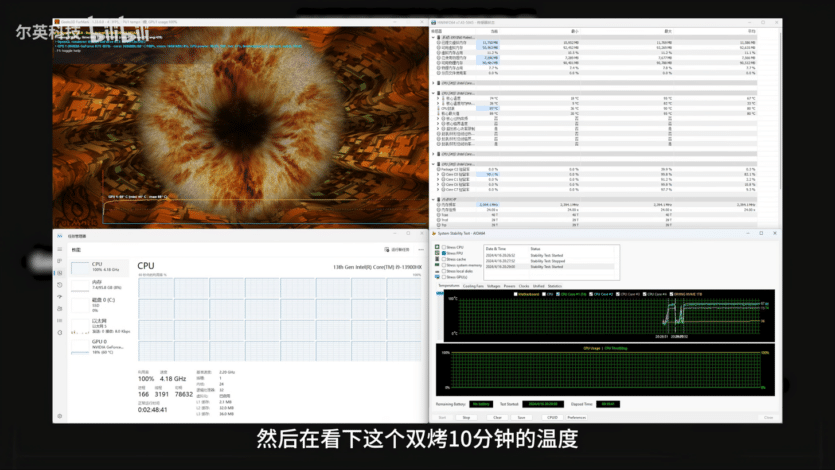Open Task Manager more options ellipsis
835x470 pixels.
tap(421, 250)
